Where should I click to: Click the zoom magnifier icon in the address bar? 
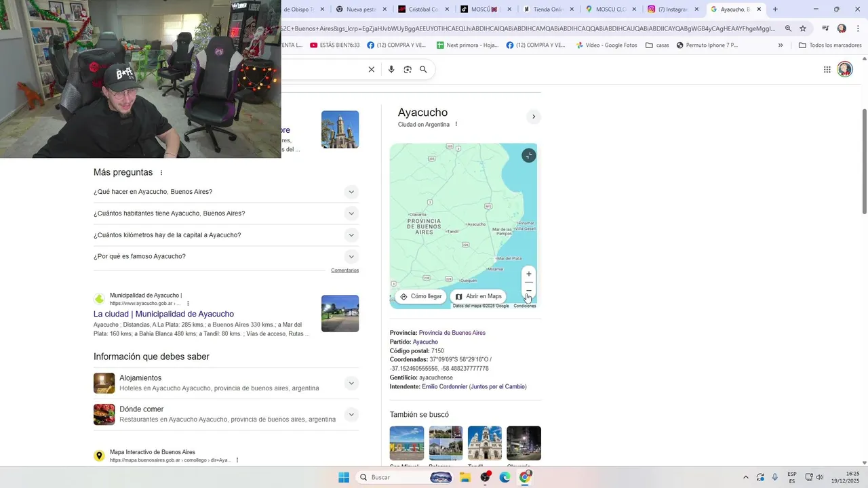[788, 28]
